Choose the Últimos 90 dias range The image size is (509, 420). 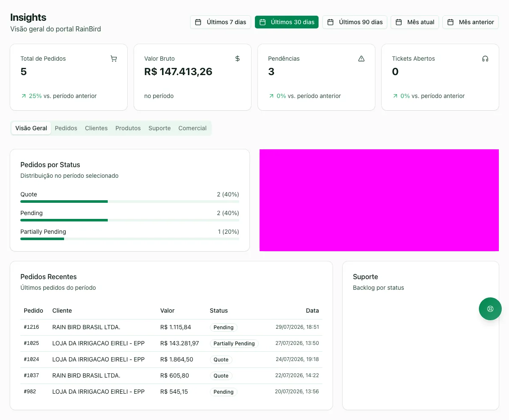tap(355, 22)
